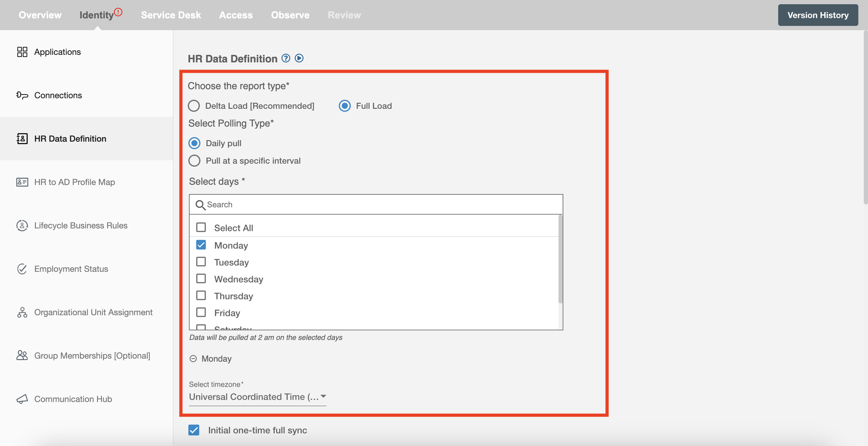Click the HR Data Definition sidebar icon
This screenshot has height=446, width=868.
(x=22, y=138)
